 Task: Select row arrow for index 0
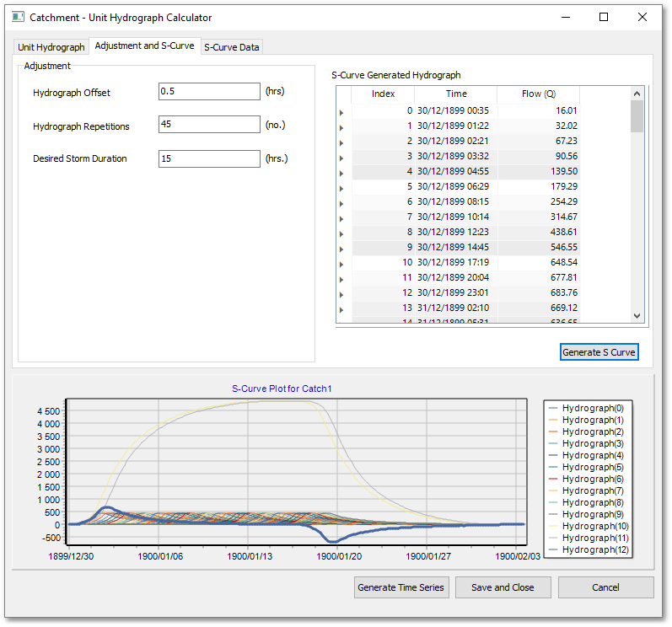coord(341,113)
